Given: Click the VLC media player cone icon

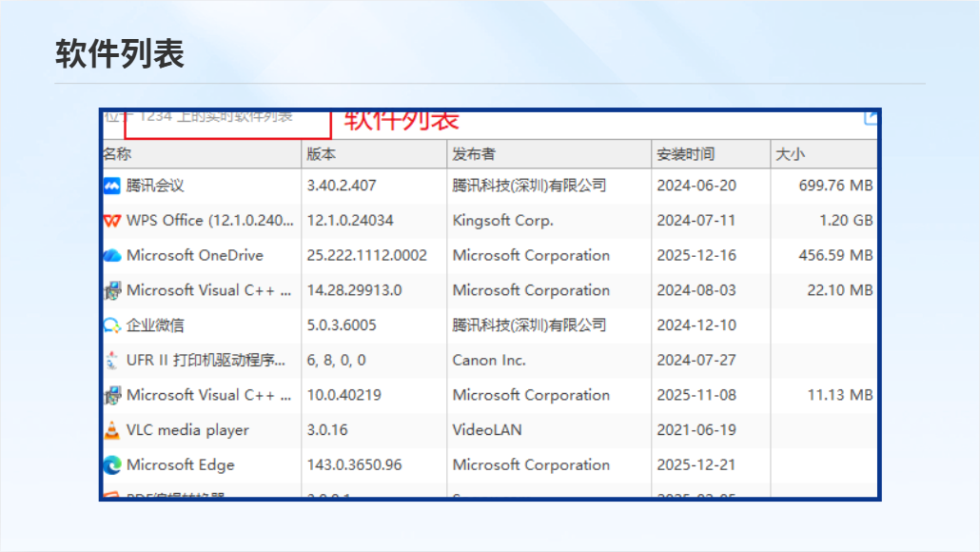Looking at the screenshot, I should coord(112,430).
